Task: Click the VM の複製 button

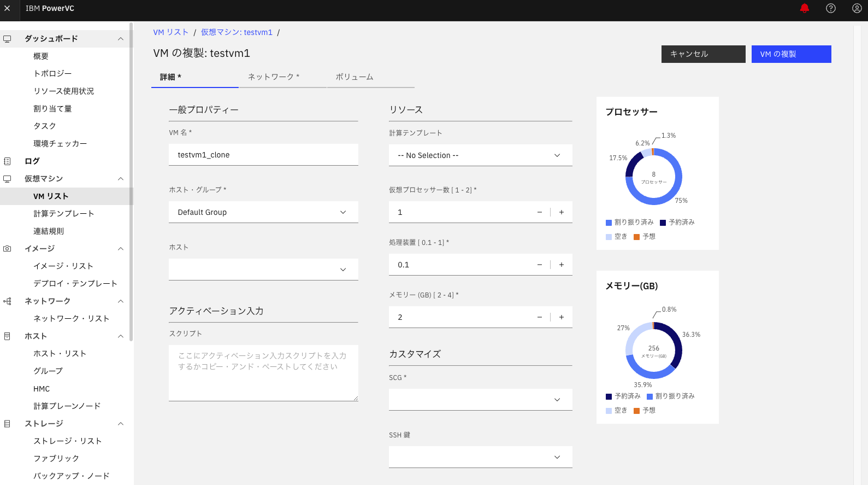Action: (792, 54)
